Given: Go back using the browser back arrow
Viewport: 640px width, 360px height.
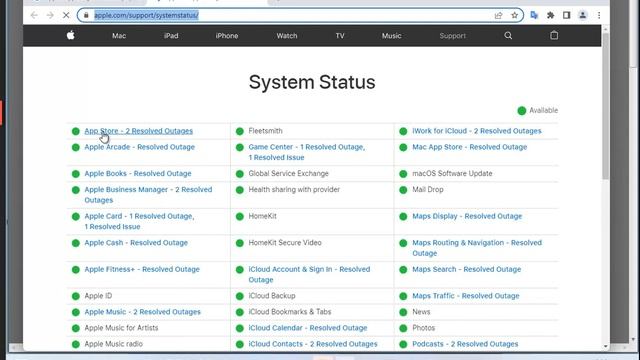Looking at the screenshot, I should point(34,16).
